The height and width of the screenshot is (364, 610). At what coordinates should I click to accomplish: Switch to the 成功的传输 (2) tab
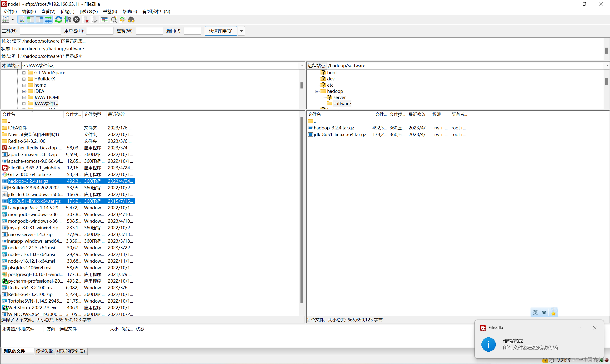[x=71, y=351]
